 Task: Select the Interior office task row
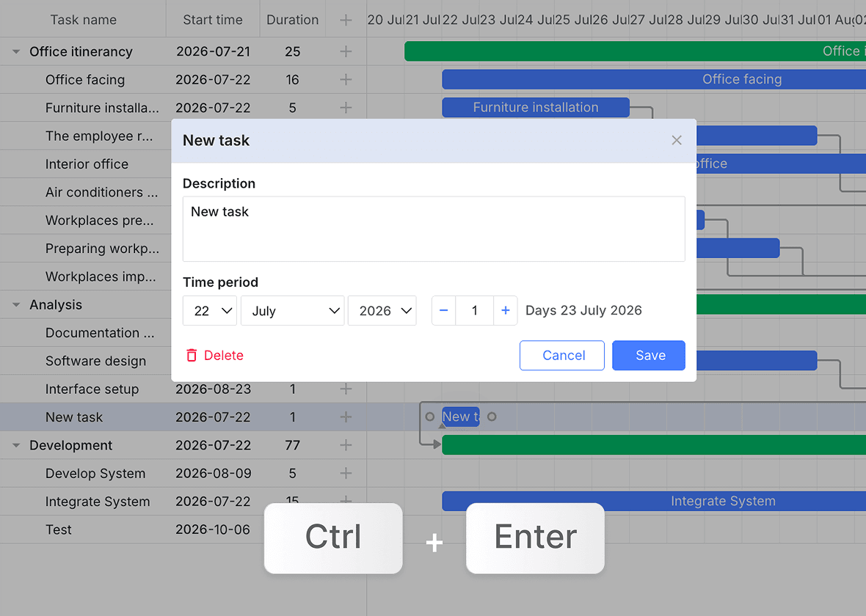click(x=86, y=164)
